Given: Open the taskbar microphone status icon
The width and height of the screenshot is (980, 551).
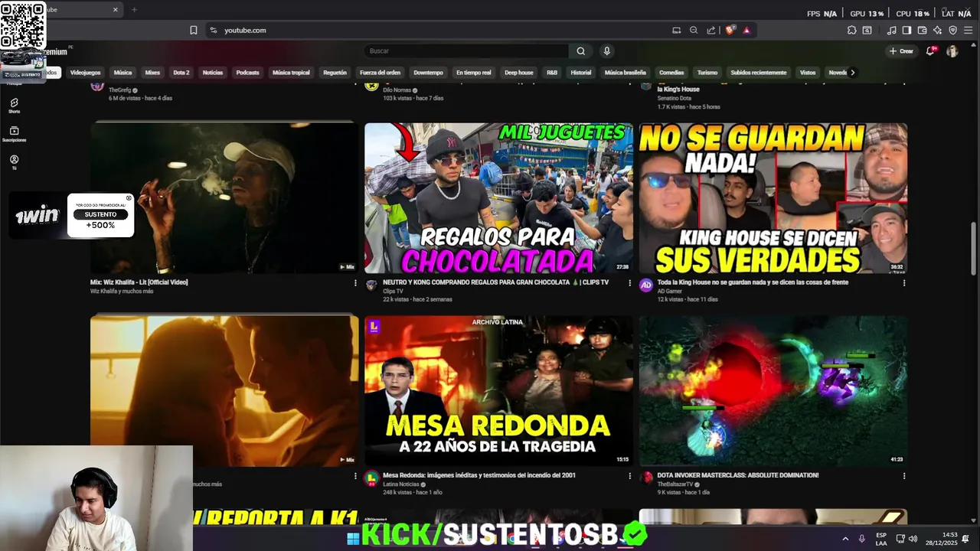Looking at the screenshot, I should (x=862, y=539).
